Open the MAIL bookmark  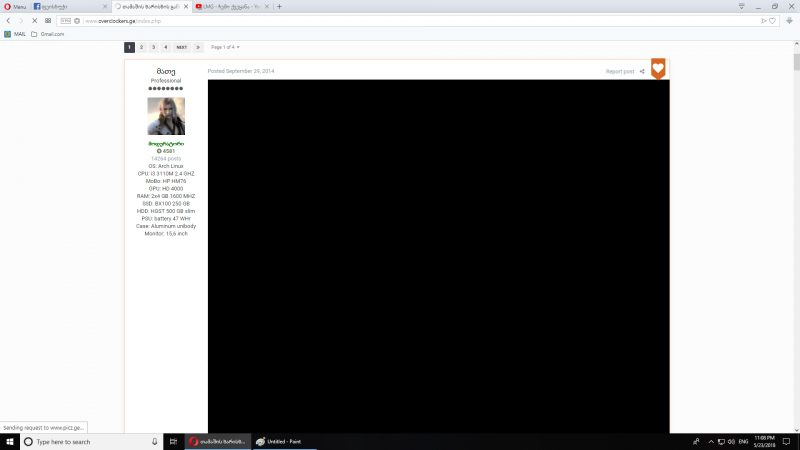click(x=15, y=34)
